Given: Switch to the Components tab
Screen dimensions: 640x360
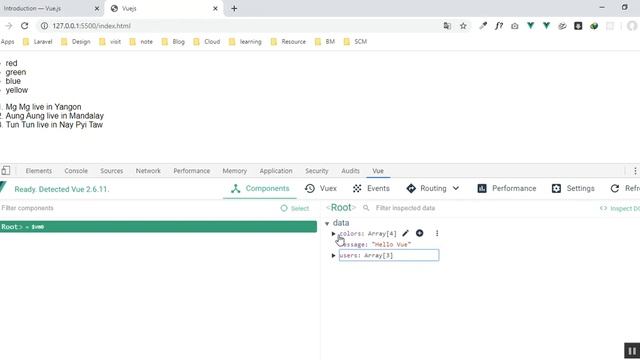Looking at the screenshot, I should (260, 188).
